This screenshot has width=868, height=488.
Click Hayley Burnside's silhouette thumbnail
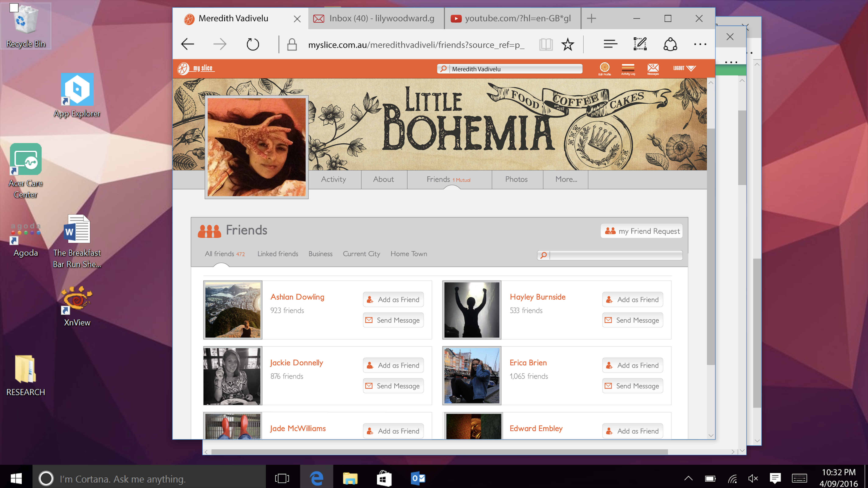click(472, 310)
